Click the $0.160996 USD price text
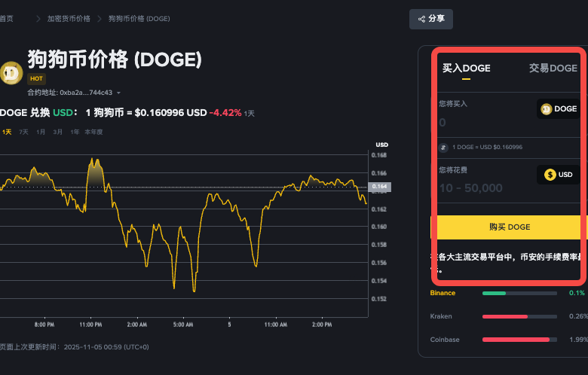Screen dimensions: 588x375 [x=170, y=113]
